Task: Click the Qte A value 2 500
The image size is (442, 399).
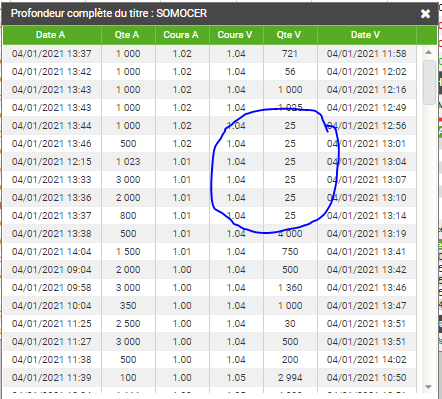Action: [128, 324]
